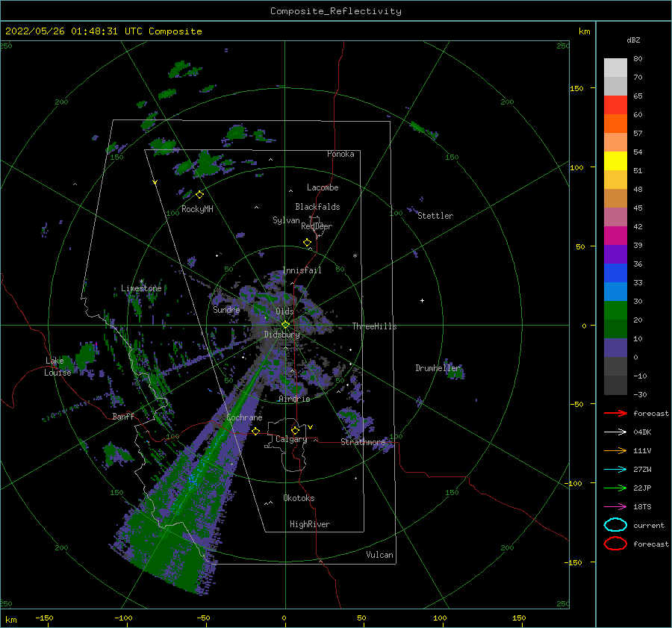Click the Lacombe town label
This screenshot has height=628, width=672.
(323, 187)
